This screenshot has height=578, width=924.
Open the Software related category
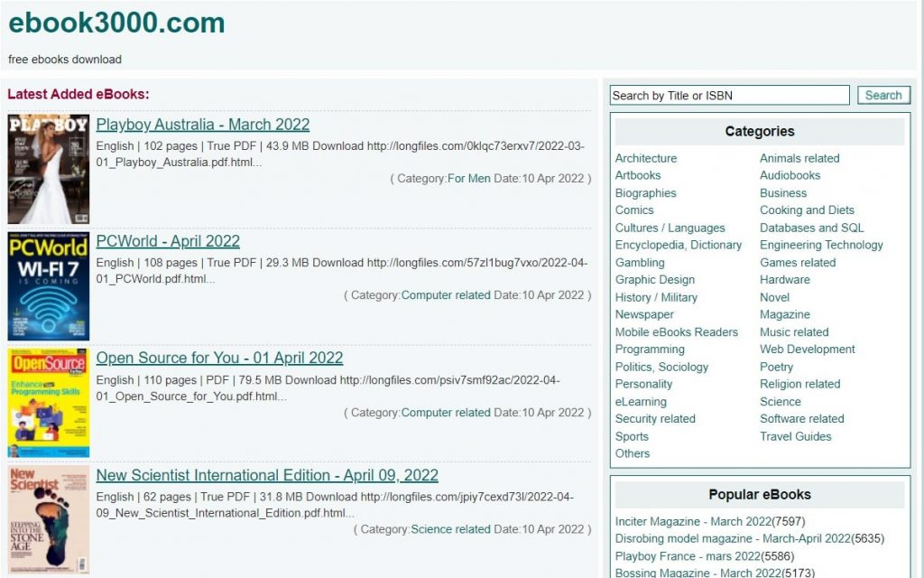(x=801, y=419)
